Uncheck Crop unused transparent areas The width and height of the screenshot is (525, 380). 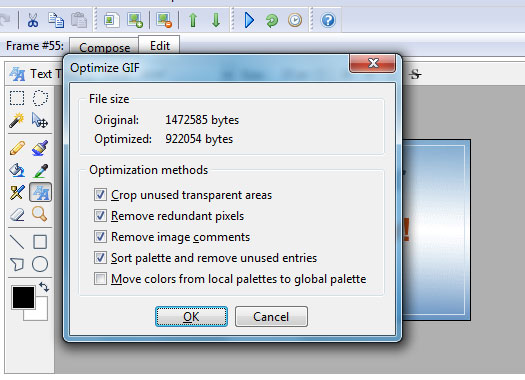coord(100,195)
